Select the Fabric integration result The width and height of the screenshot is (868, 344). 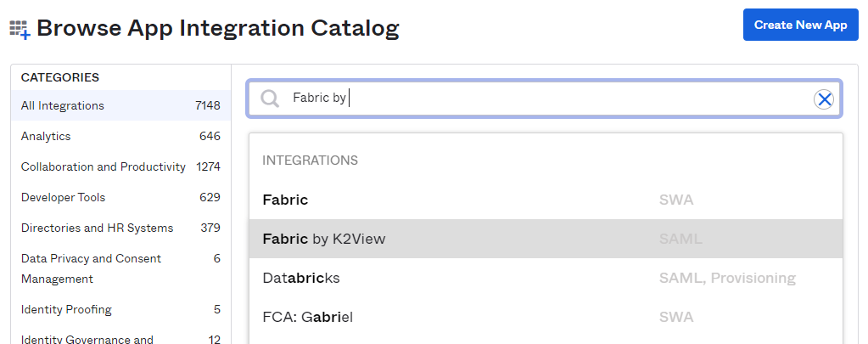tap(285, 200)
